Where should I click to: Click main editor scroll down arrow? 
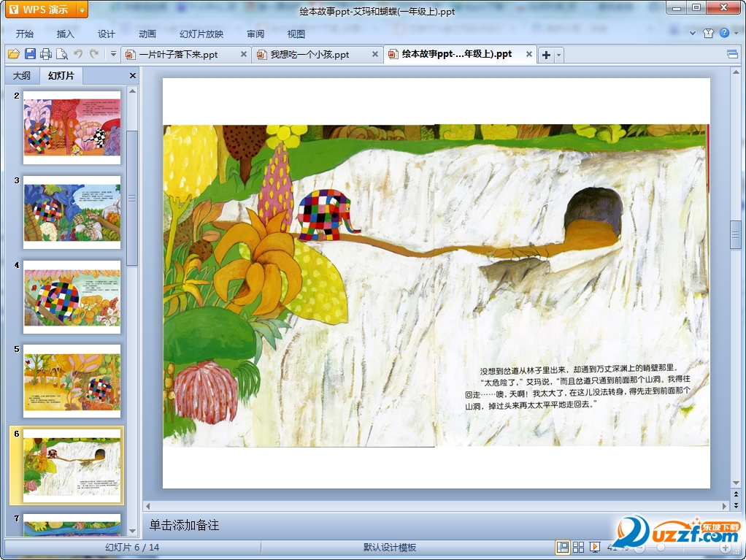click(x=736, y=483)
